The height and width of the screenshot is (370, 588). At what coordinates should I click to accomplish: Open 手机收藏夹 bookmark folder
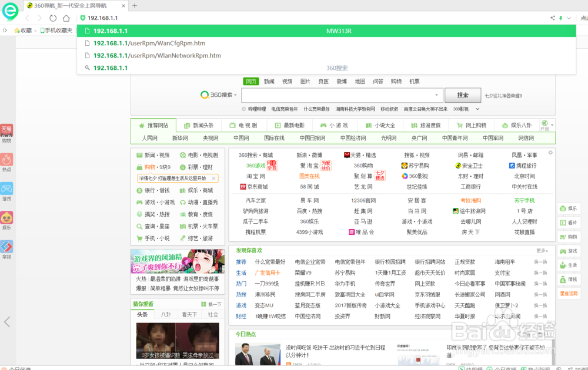(56, 31)
